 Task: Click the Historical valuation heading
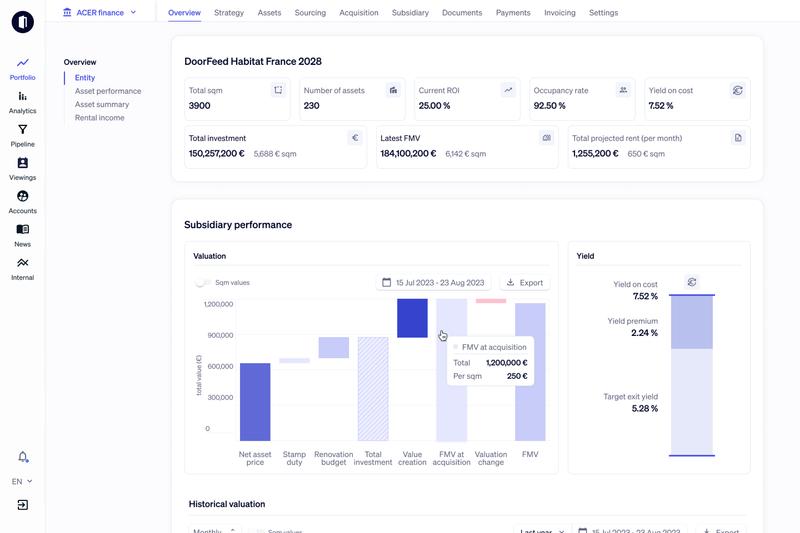[x=227, y=504]
